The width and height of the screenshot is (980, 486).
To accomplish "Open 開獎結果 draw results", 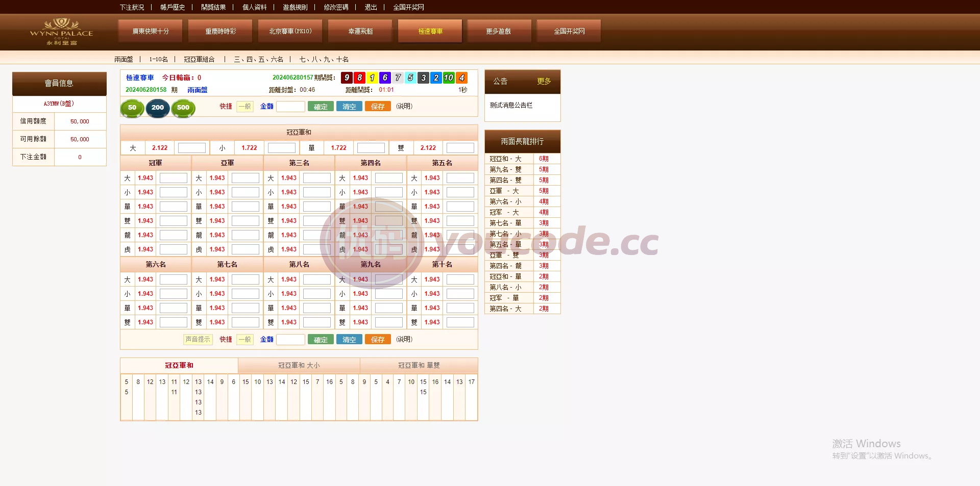I will (x=213, y=7).
